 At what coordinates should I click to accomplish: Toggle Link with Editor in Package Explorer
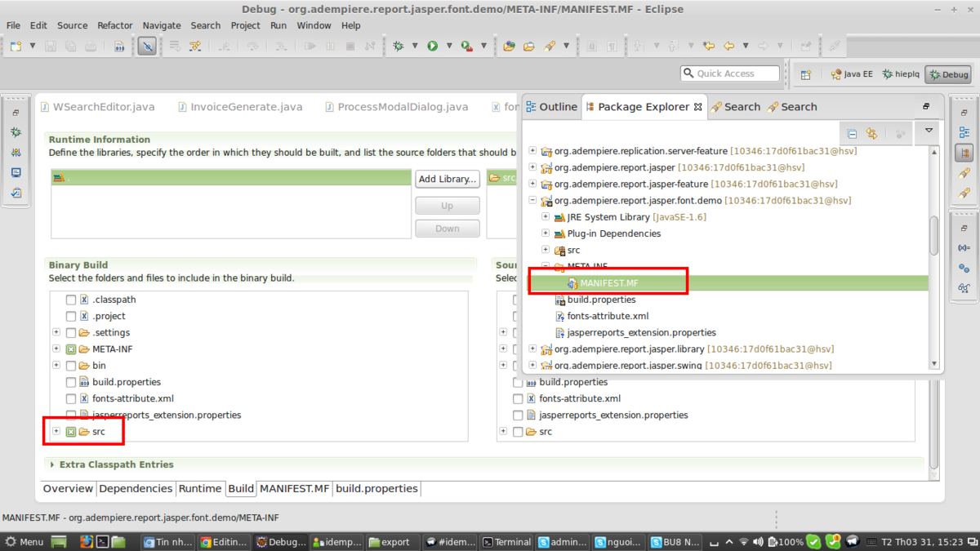[x=871, y=134]
